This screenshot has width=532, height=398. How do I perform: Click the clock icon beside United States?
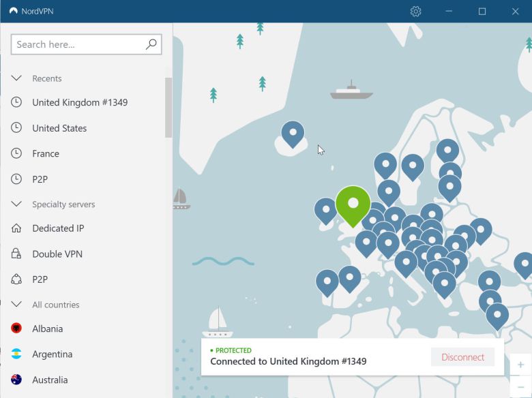tap(16, 128)
